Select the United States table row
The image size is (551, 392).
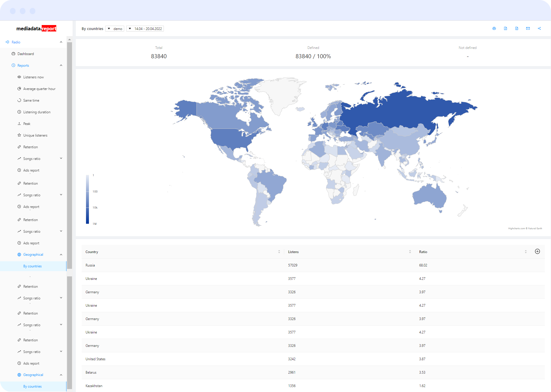click(x=313, y=359)
